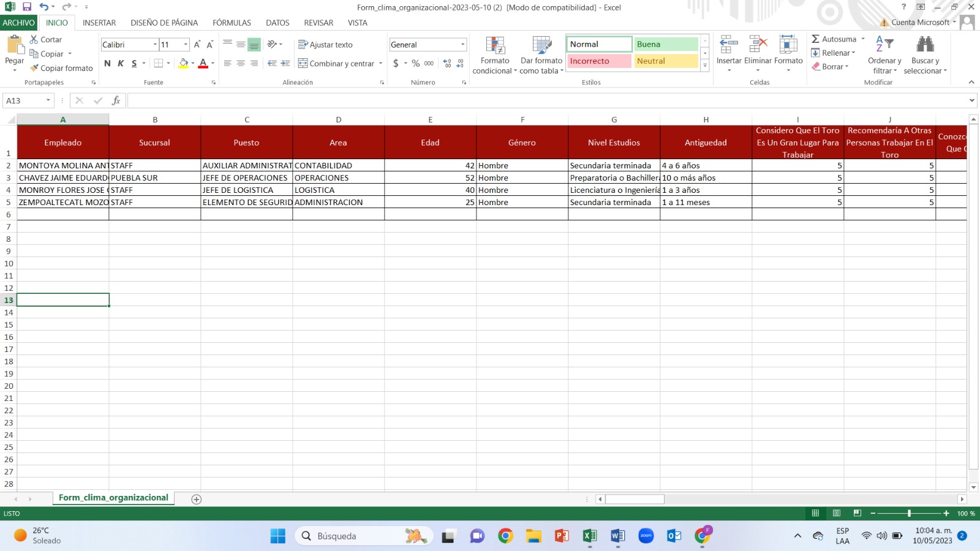Screen dimensions: 980x551
Task: Toggle Ajustar texto wrap option
Action: tap(325, 45)
